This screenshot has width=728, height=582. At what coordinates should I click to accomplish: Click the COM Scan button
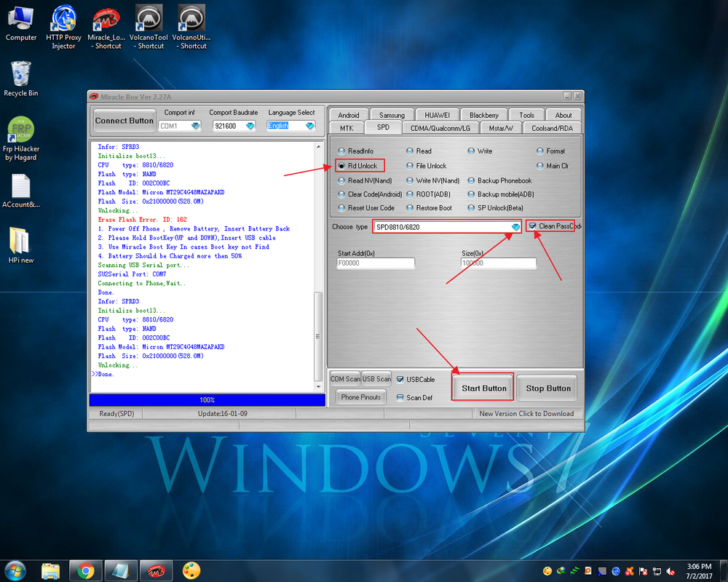(345, 379)
